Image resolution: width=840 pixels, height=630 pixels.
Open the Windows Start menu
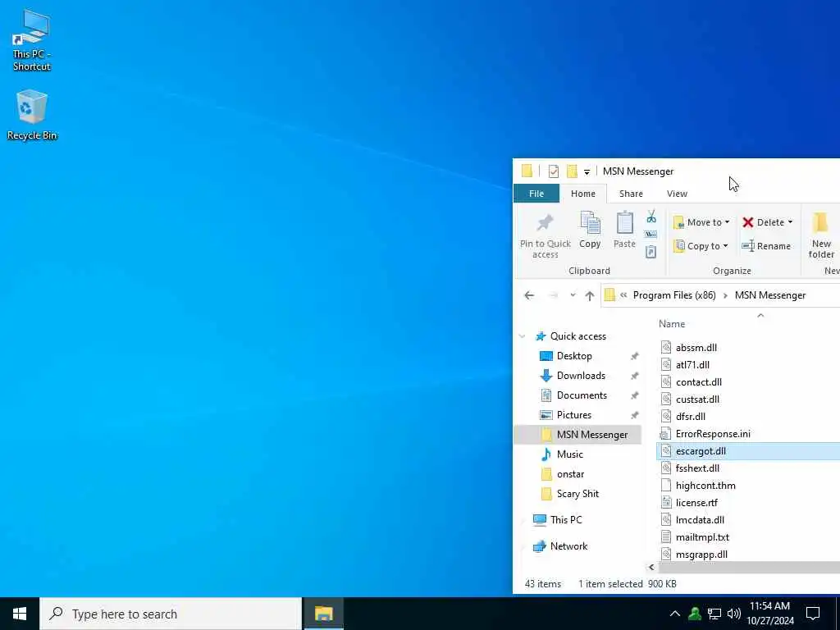tap(20, 614)
